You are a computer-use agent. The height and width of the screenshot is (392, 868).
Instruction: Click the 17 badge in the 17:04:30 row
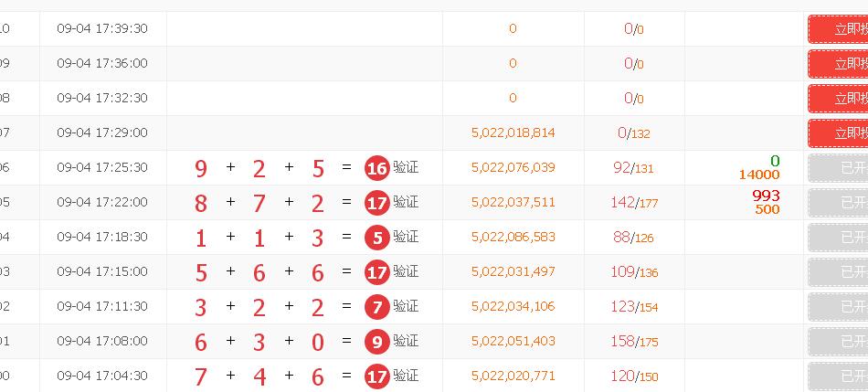pyautogui.click(x=376, y=376)
